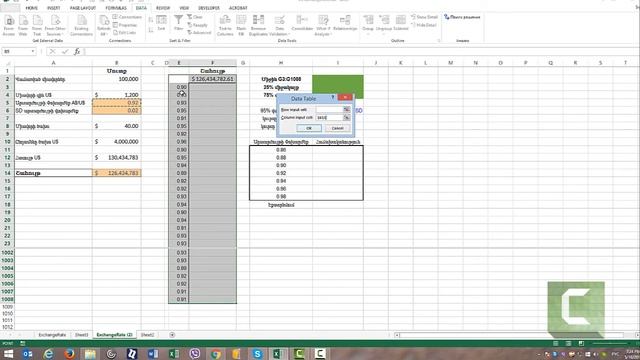640x360 pixels.
Task: Open connection Properties
Action: pyautogui.click(x=125, y=25)
